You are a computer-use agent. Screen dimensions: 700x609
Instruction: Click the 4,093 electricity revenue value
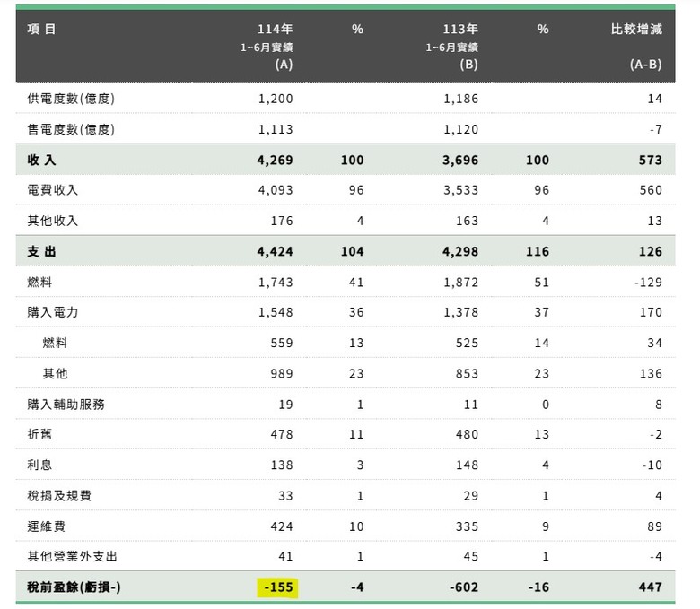(276, 190)
